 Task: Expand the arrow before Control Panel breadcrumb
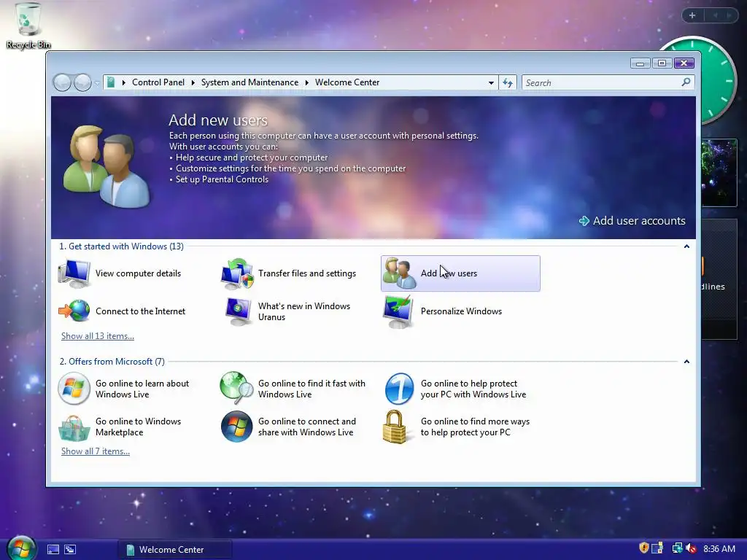124,83
